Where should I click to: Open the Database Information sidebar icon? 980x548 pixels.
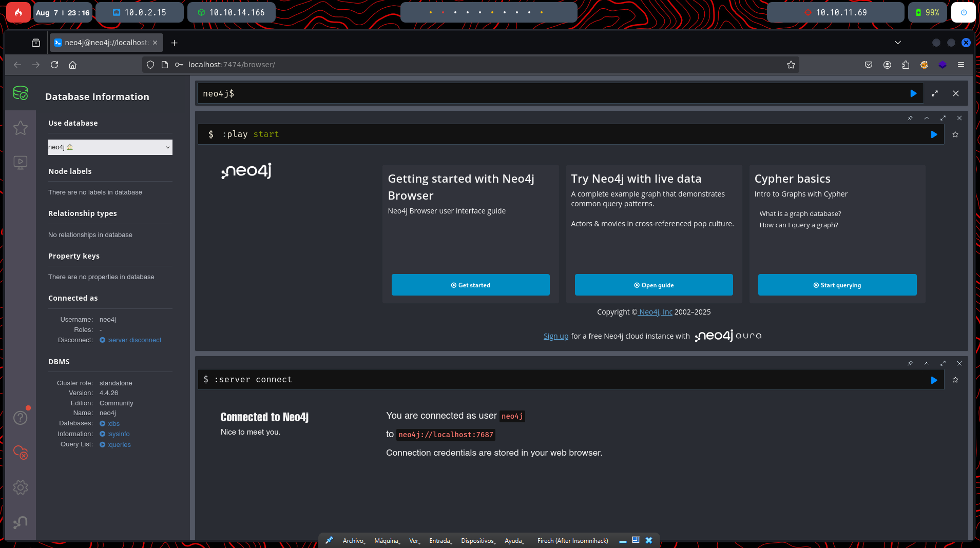(x=21, y=93)
